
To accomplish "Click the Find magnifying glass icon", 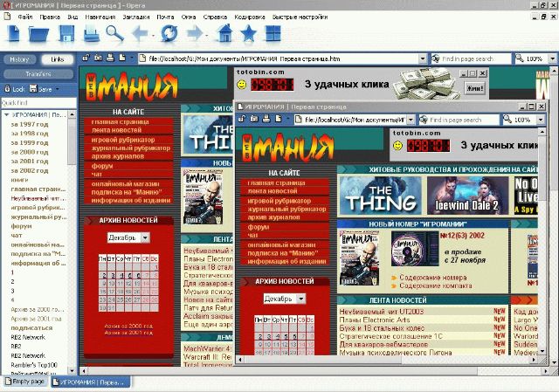I will (x=114, y=33).
